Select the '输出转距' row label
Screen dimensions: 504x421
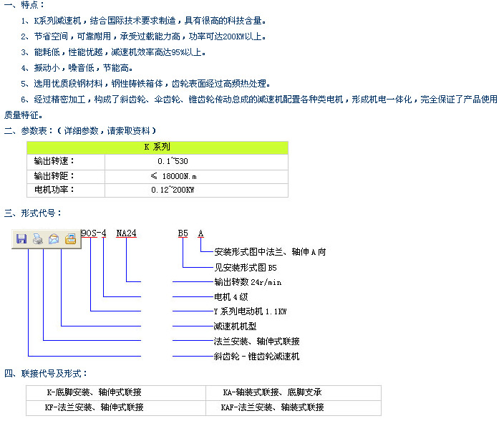54,175
